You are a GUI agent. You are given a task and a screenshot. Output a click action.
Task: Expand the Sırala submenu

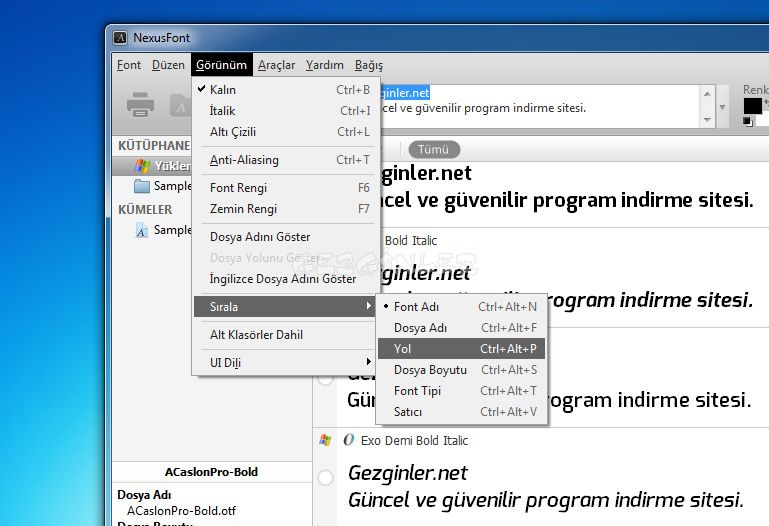point(286,307)
